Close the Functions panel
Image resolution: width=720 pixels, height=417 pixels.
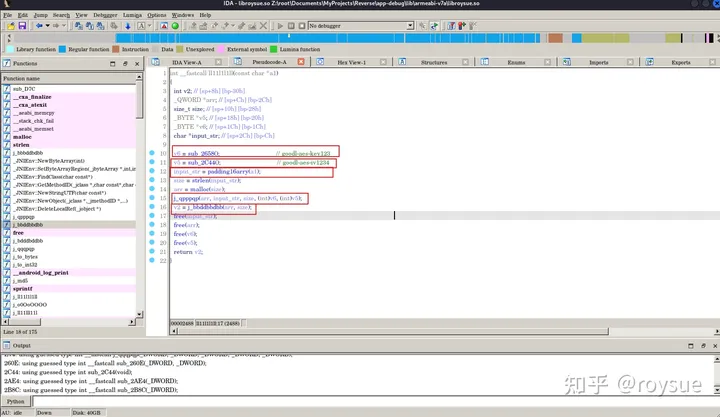[137, 64]
